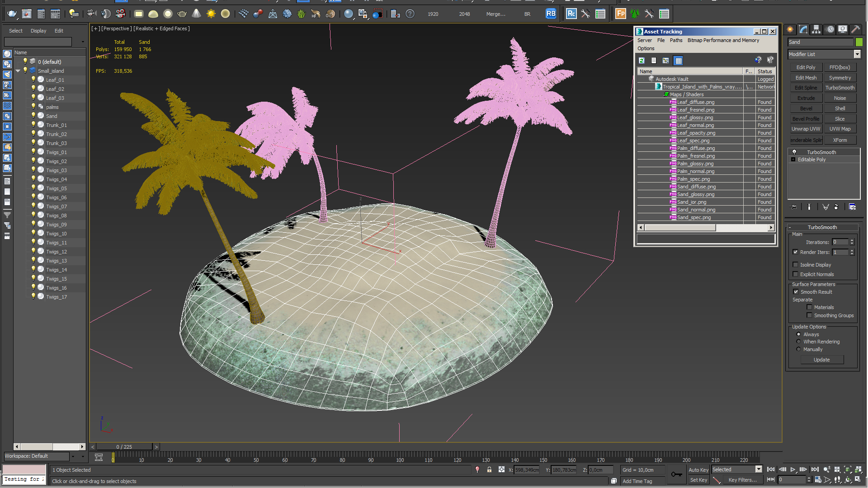Open the Utilities hammer panel tab
868x488 pixels.
[x=855, y=29]
